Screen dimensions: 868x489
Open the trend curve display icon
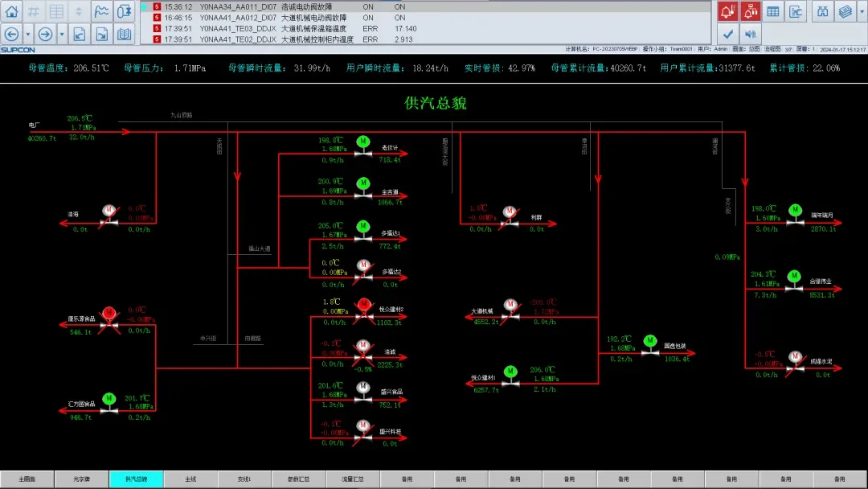(x=101, y=11)
